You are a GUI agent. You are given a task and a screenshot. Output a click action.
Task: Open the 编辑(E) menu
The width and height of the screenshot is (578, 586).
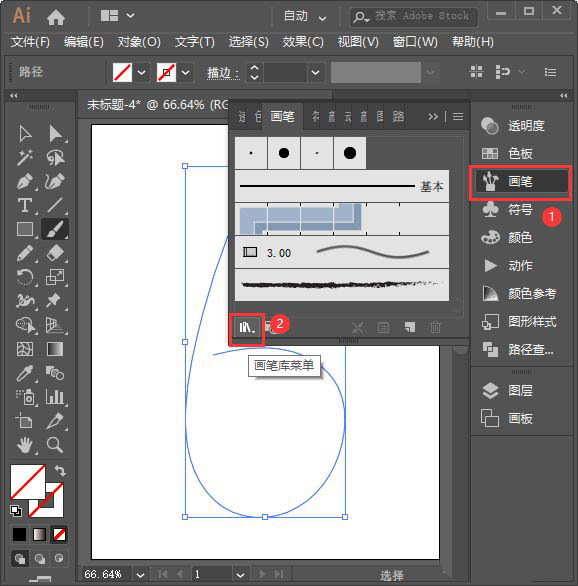[x=84, y=41]
